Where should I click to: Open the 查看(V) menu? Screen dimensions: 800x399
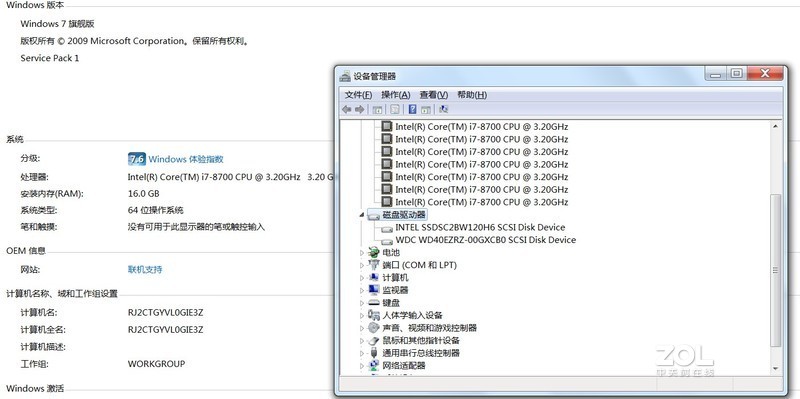[x=434, y=95]
